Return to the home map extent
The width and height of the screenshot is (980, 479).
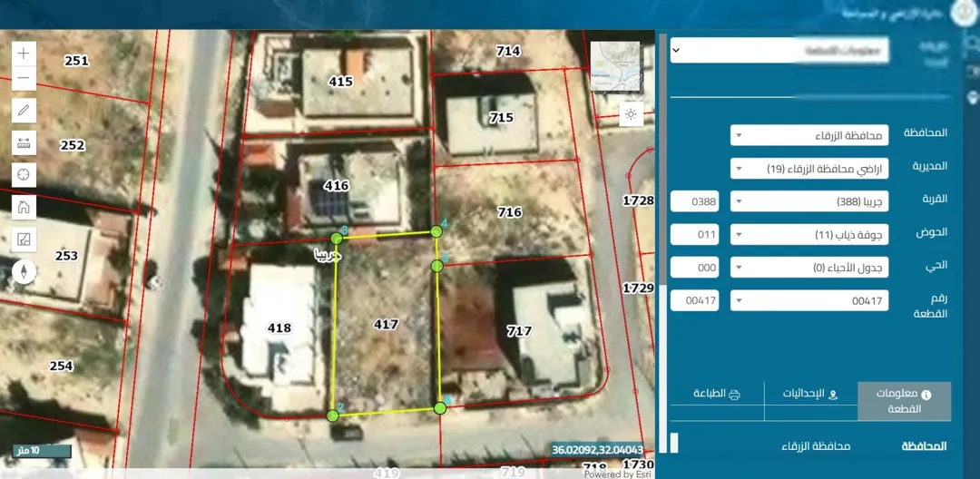coord(24,207)
